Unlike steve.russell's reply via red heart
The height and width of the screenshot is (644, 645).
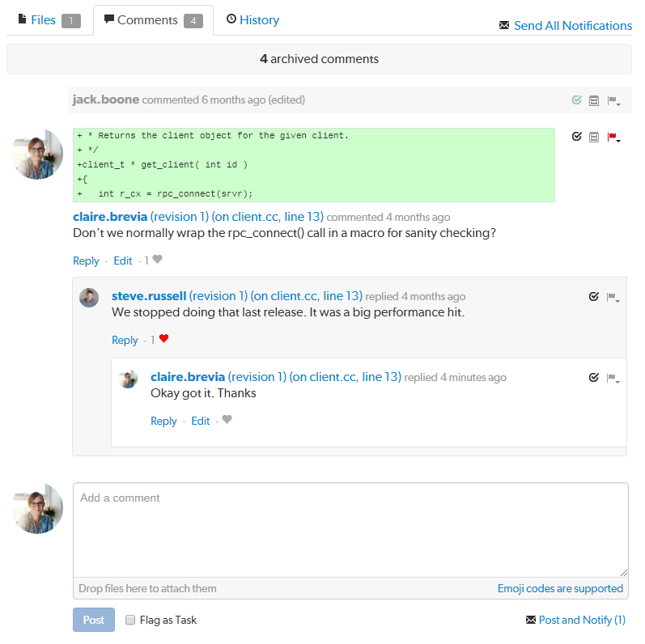(x=163, y=339)
